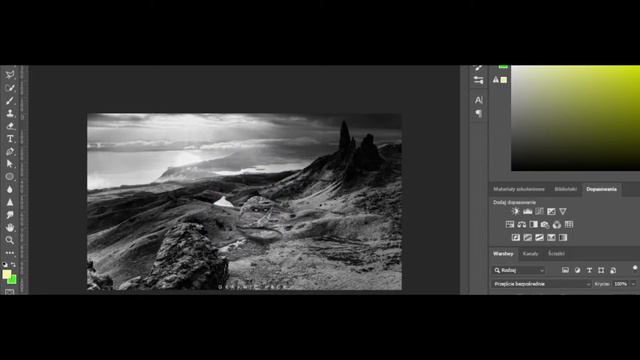
Task: Add a Brightness/Contrast adjustment
Action: (516, 211)
